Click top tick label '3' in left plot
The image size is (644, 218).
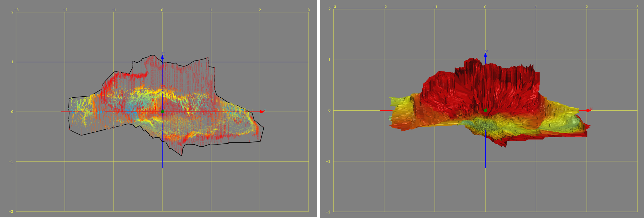[309, 10]
